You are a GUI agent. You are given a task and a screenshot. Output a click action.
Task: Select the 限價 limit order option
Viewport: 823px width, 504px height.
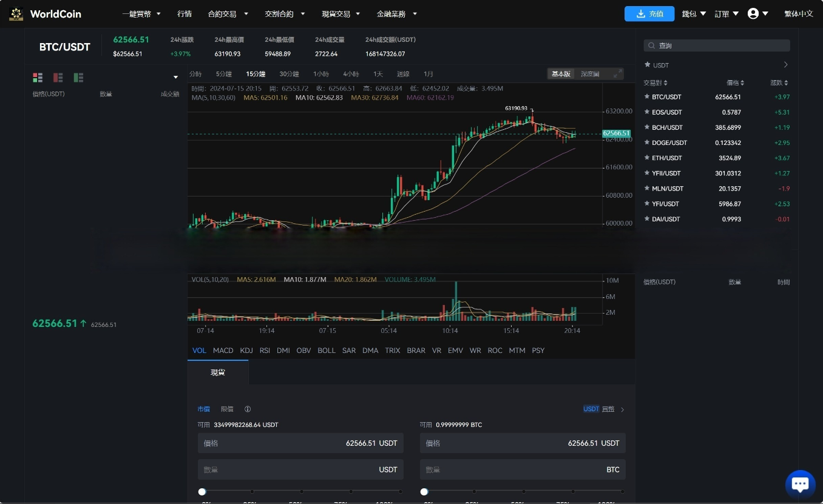click(226, 409)
